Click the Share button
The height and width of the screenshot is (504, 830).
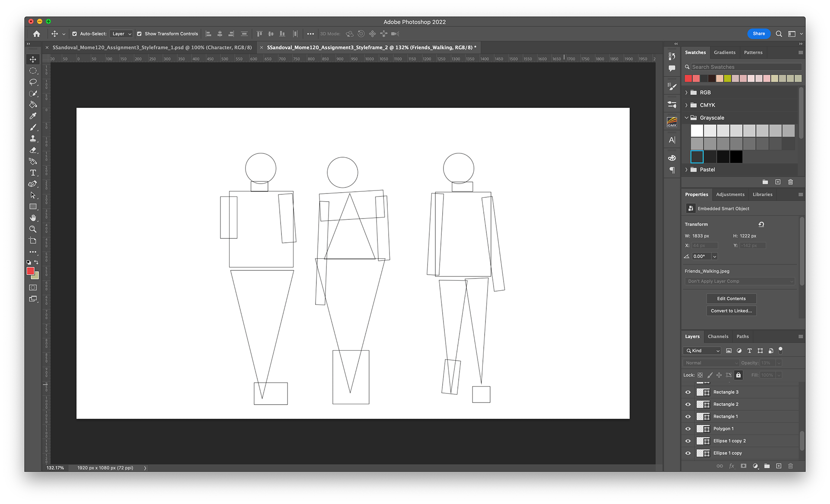click(759, 34)
